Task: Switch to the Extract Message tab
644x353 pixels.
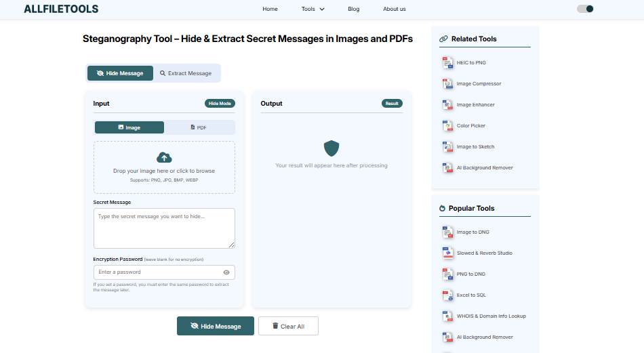Action: click(x=186, y=73)
